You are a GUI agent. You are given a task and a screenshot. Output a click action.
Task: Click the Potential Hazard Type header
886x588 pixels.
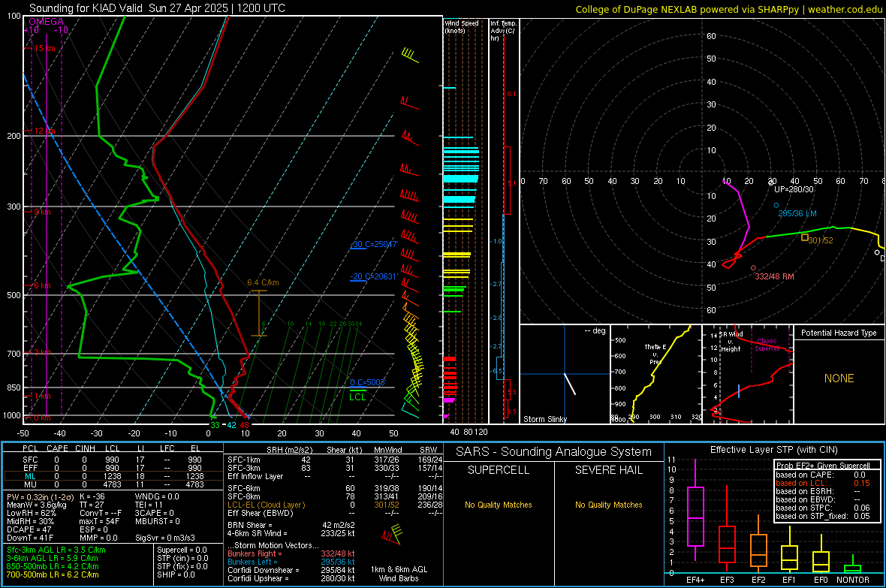[x=839, y=333]
